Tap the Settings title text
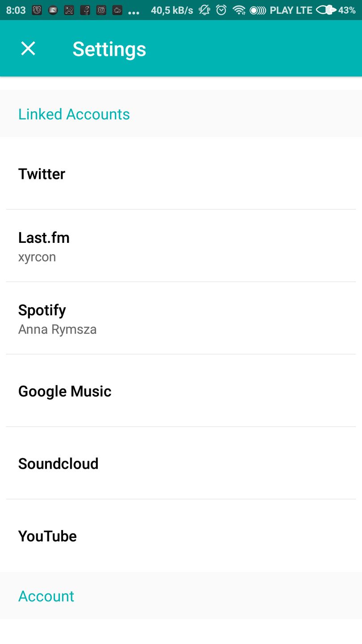Screen dimensions: 362x644 click(x=109, y=49)
